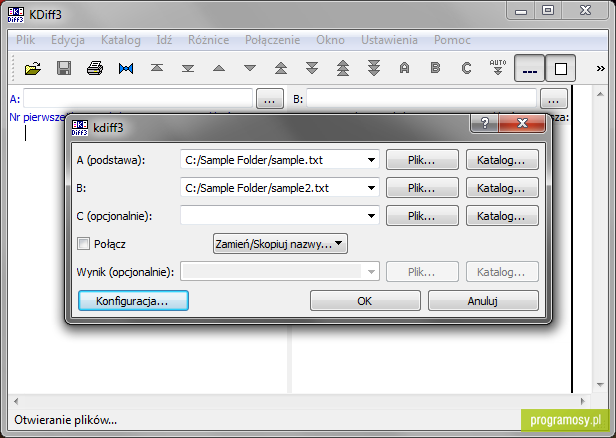Click the Plik... button for Wynik (opcjonalnie)

(422, 272)
